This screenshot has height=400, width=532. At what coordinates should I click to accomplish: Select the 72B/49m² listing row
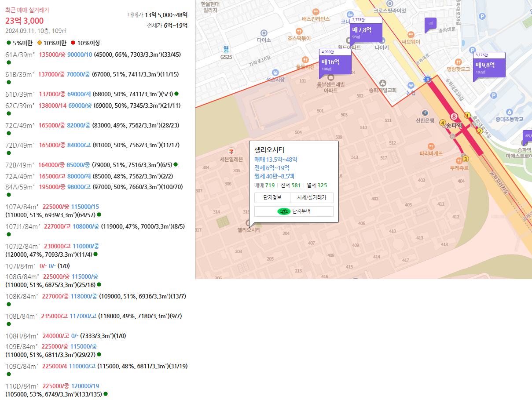(x=92, y=165)
